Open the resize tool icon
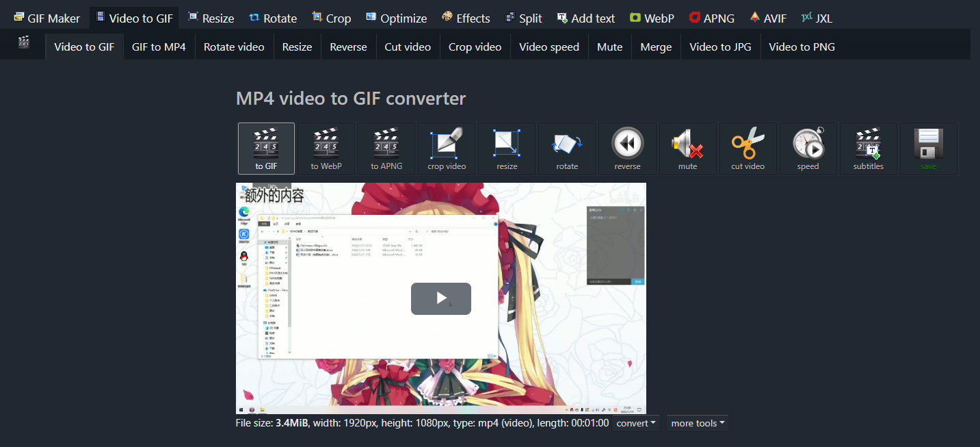Viewport: 980px width, 447px height. 507,149
